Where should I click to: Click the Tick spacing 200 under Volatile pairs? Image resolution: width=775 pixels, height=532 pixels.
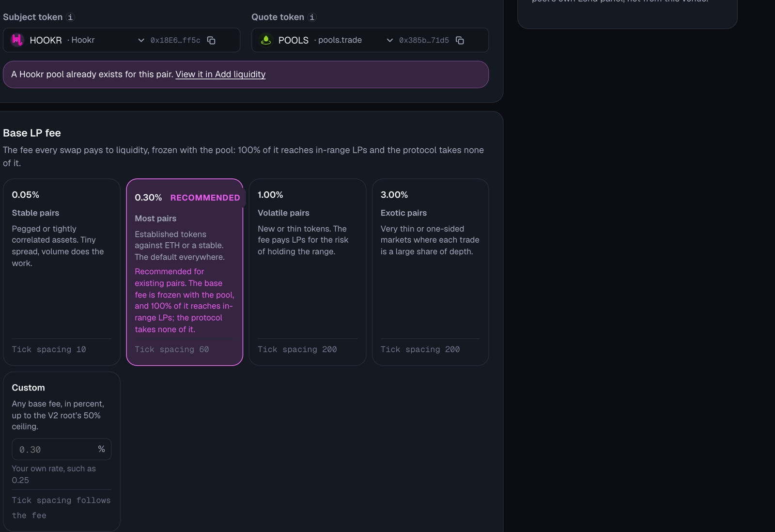(x=297, y=349)
